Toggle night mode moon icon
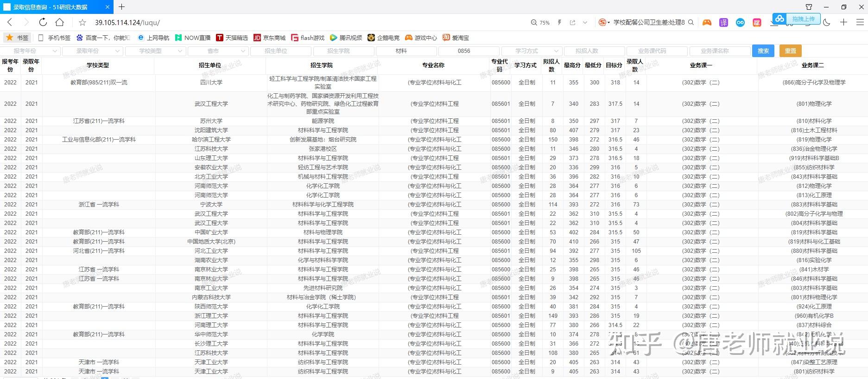Screen dimensions: 868x379 tap(827, 22)
